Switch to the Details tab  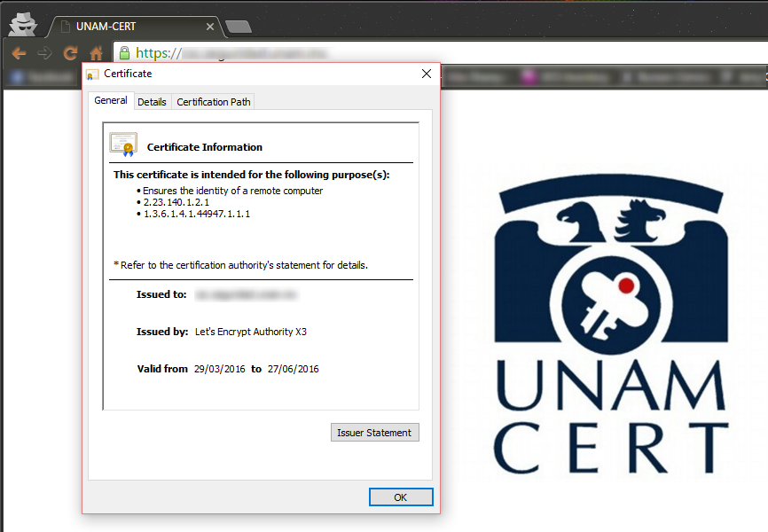point(152,102)
